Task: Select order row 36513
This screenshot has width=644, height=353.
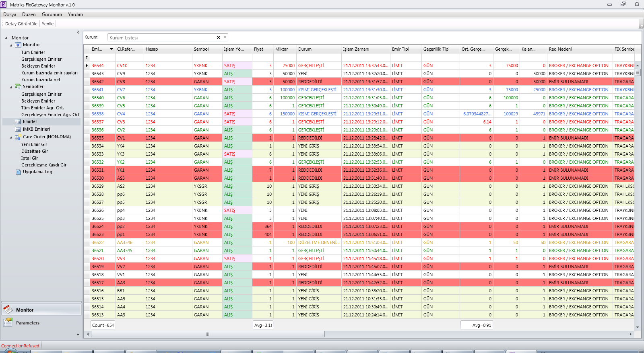Action: [x=359, y=315]
